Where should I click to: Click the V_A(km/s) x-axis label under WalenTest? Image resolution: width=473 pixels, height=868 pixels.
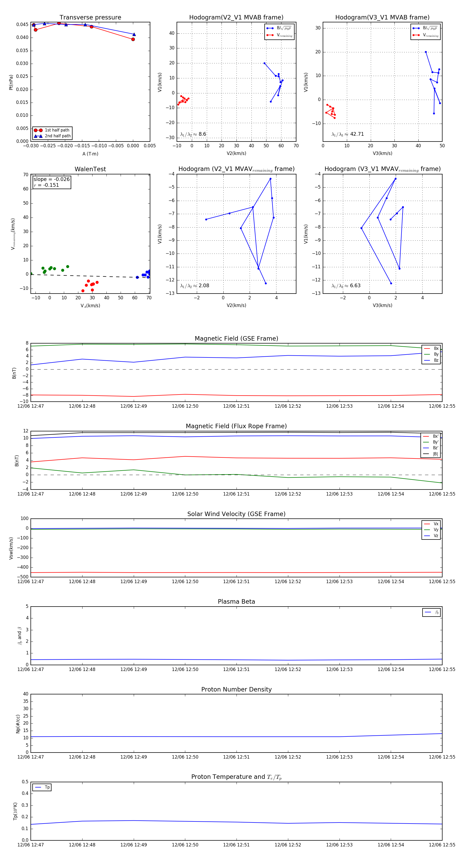point(90,306)
